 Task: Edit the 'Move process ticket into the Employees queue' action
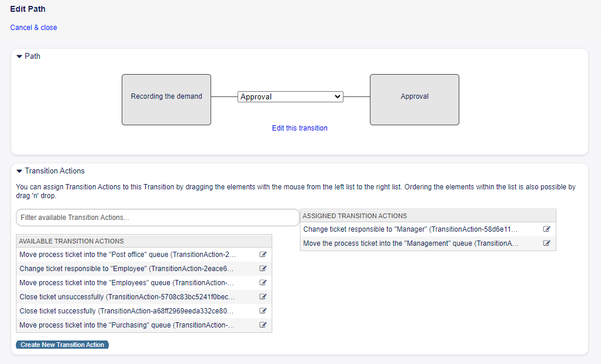[263, 282]
